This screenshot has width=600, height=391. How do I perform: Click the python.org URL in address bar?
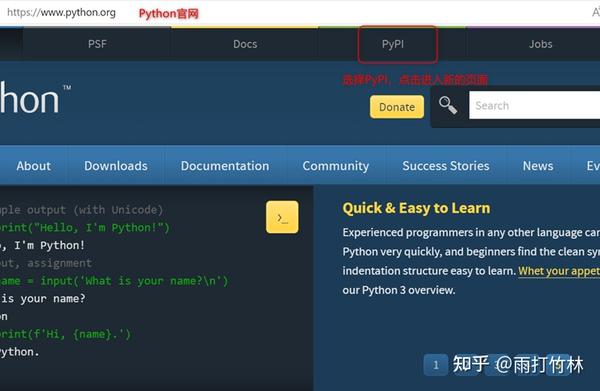pos(61,12)
